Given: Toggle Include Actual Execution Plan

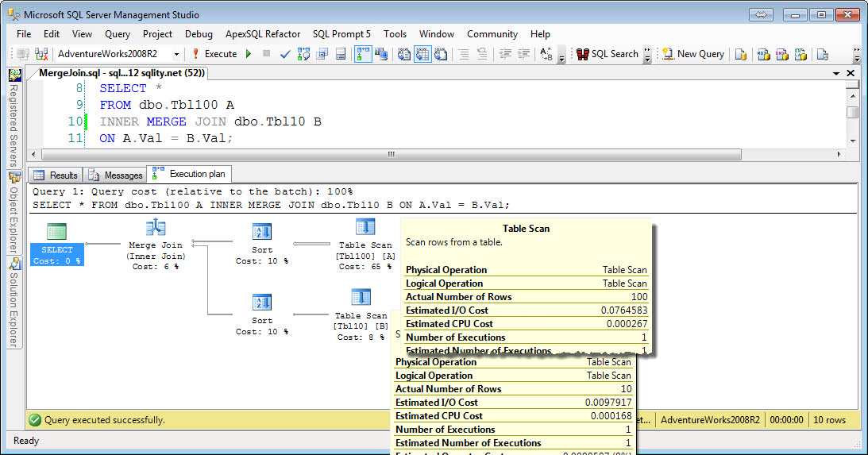Looking at the screenshot, I should [x=363, y=54].
